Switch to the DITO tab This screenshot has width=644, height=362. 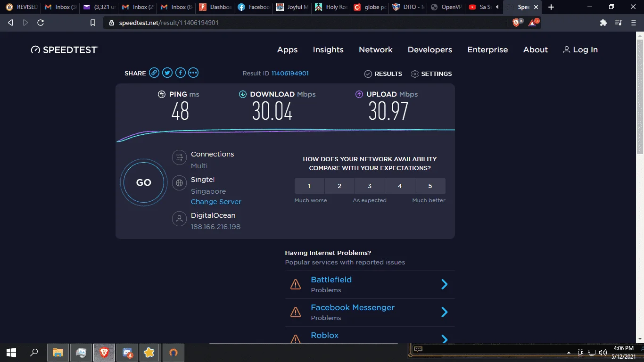click(x=409, y=7)
